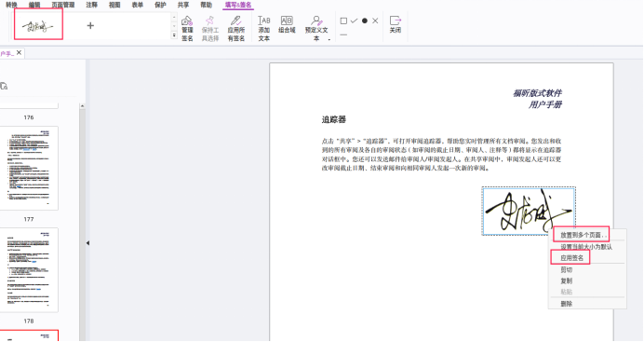Apply all signatures with 应用所有签名
The height and width of the screenshot is (342, 644).
coord(236,29)
